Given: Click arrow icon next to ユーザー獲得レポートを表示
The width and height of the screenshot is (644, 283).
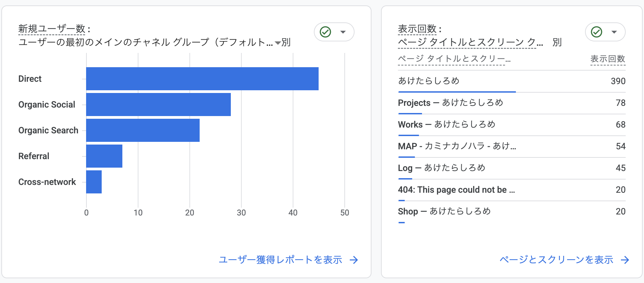Looking at the screenshot, I should pos(354,260).
